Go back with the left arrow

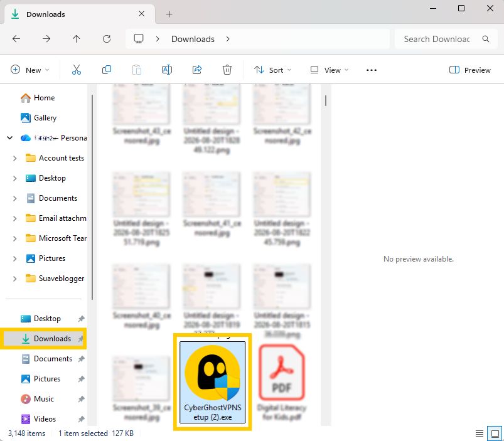[x=16, y=39]
